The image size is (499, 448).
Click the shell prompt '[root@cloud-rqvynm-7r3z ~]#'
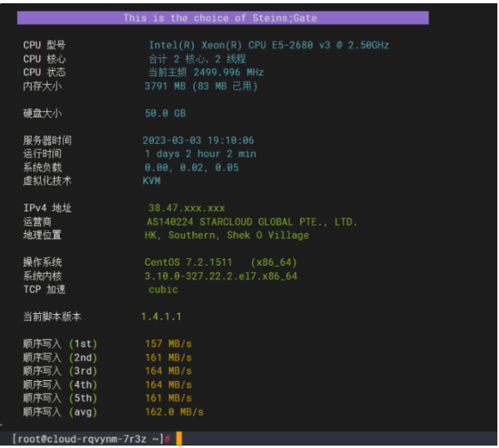click(x=92, y=439)
